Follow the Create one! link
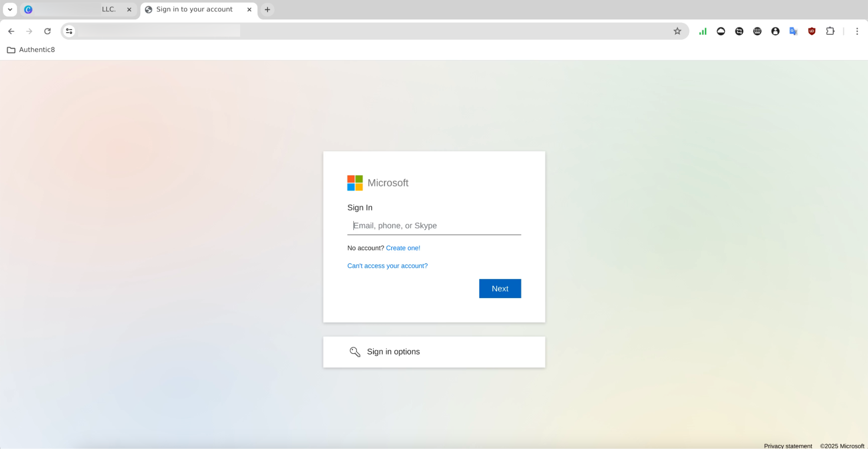This screenshot has width=868, height=449. [403, 248]
